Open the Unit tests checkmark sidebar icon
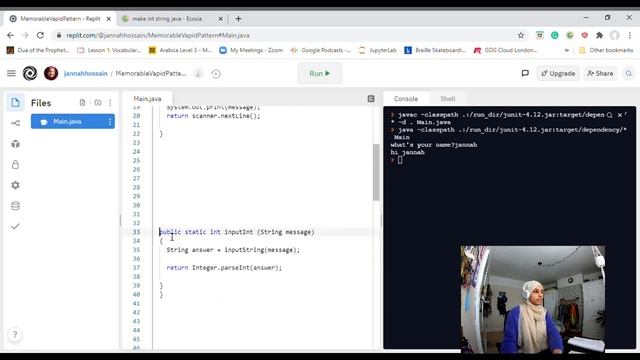The width and height of the screenshot is (640, 360). coord(15,226)
